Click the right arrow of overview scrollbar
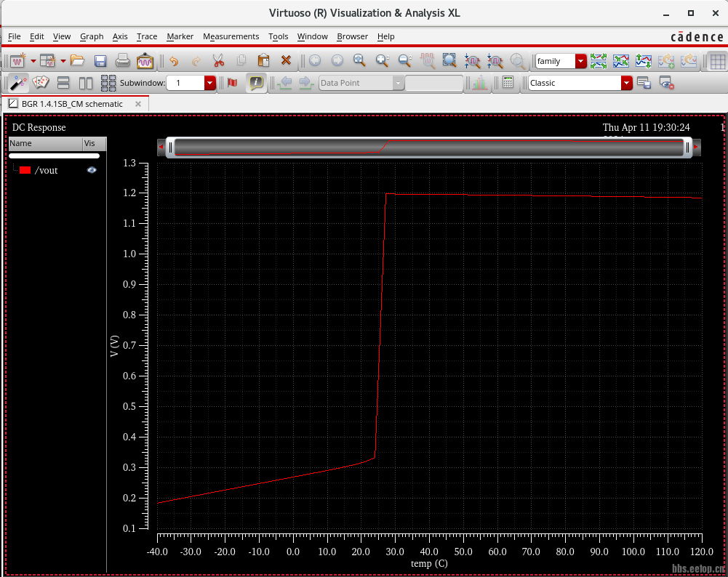Viewport: 728px width, 577px height. click(696, 147)
